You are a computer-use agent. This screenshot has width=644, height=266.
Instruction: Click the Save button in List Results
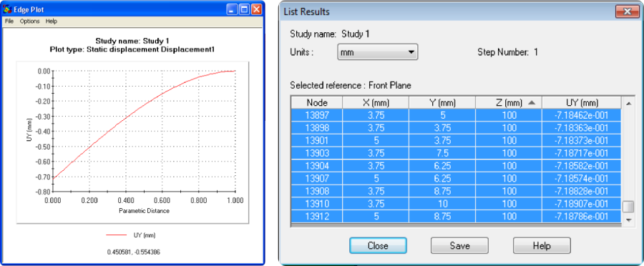pyautogui.click(x=459, y=245)
